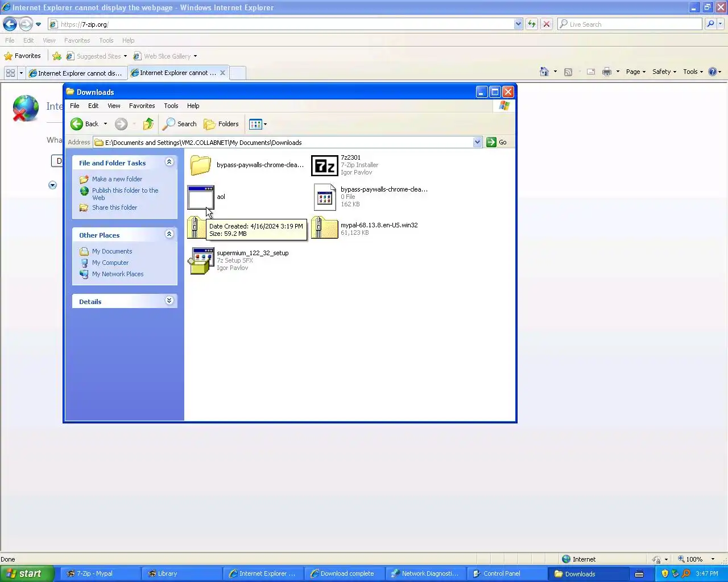
Task: Click the Internet Explorer URL field
Action: pyautogui.click(x=282, y=24)
